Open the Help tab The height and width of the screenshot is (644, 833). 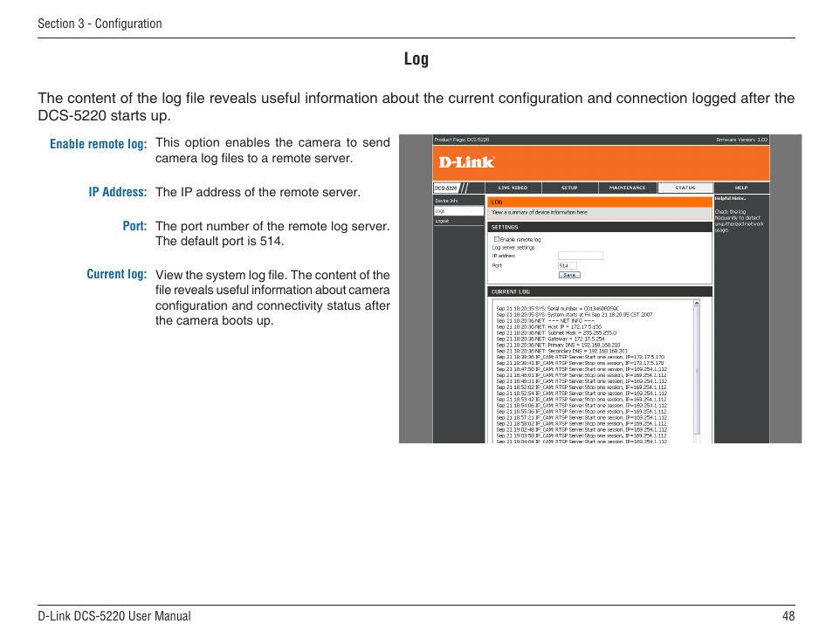pos(741,188)
